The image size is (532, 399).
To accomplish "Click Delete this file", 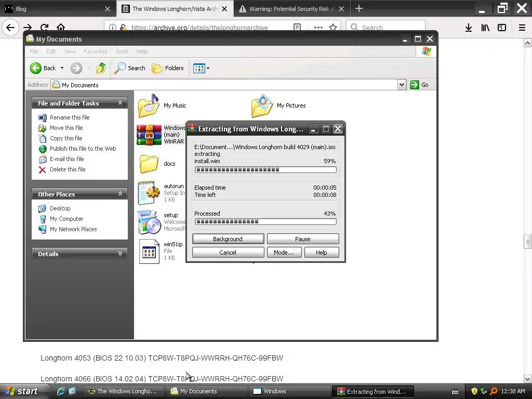I will [68, 169].
